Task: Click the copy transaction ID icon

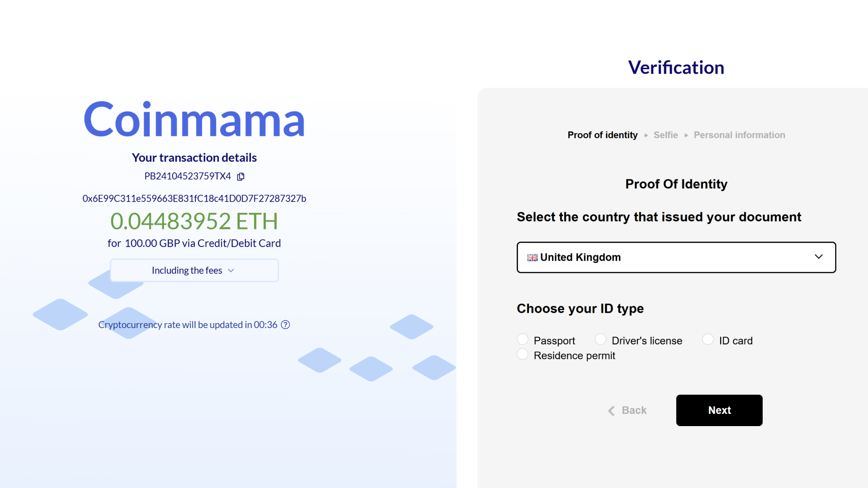Action: point(240,176)
